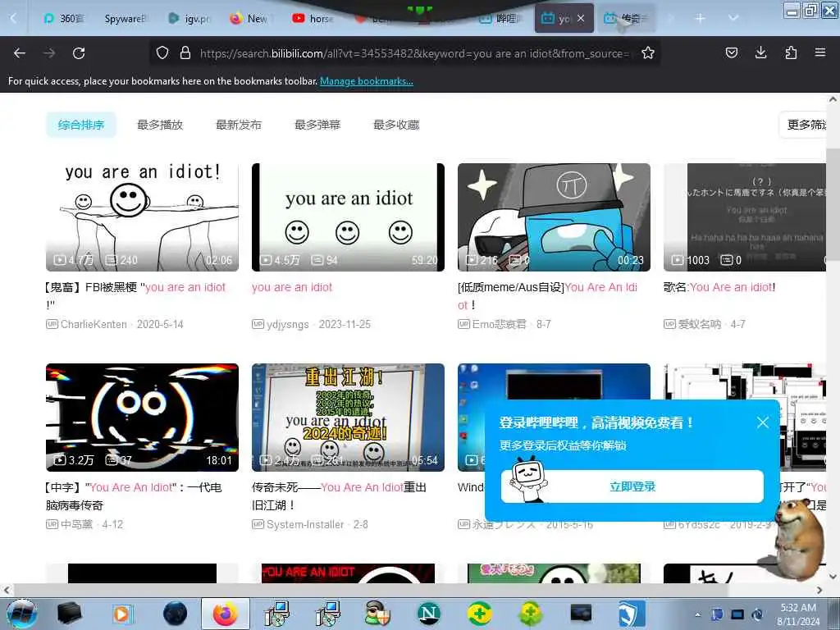840x630 pixels.
Task: Open the [低质meme/Aus自设] video title
Action: [x=547, y=295]
